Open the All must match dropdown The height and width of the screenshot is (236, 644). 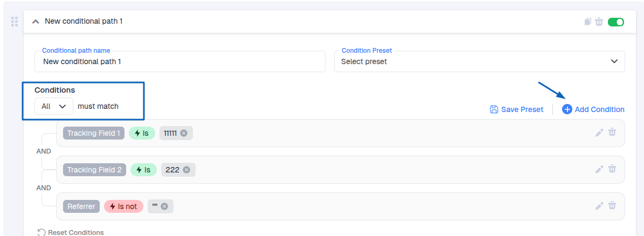point(54,106)
